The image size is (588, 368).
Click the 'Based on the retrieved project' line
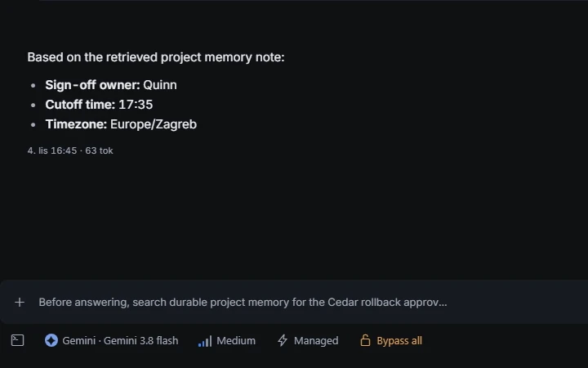coord(156,57)
